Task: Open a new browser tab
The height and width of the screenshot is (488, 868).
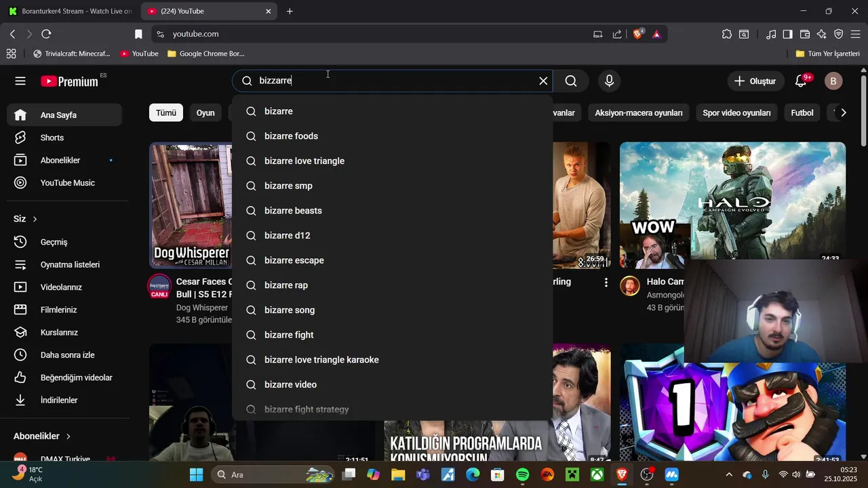Action: 290,12
